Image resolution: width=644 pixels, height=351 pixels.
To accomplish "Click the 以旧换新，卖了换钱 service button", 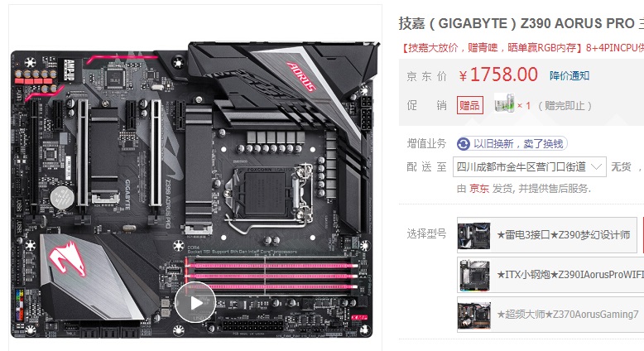I will pyautogui.click(x=512, y=144).
